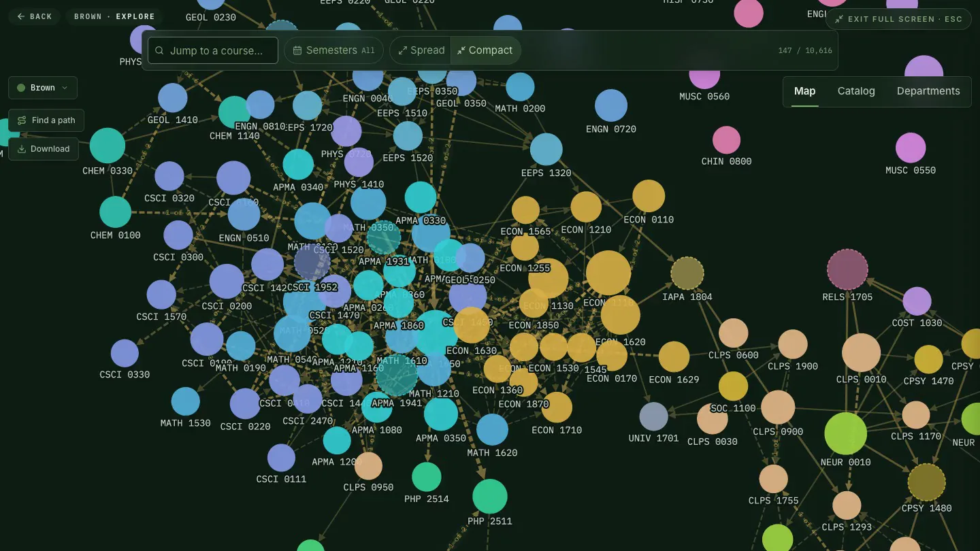This screenshot has height=551, width=980.
Task: Select the EEPS 1320 course node
Action: [546, 150]
